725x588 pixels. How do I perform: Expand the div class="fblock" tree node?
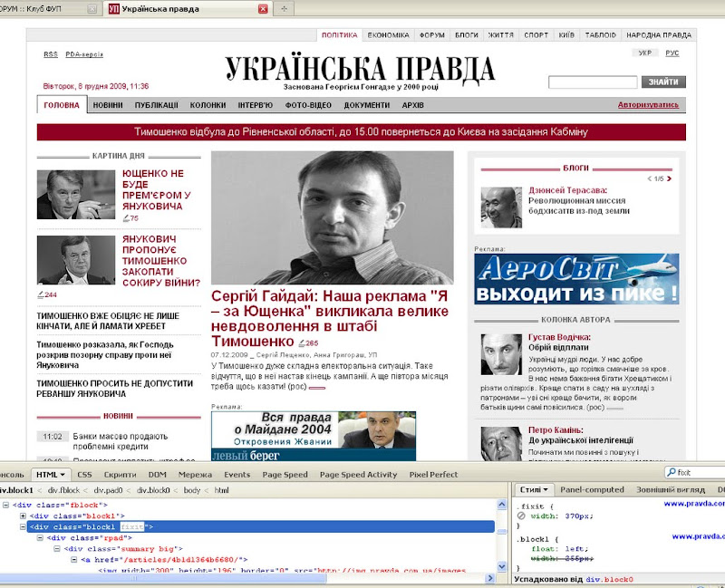(x=5, y=505)
